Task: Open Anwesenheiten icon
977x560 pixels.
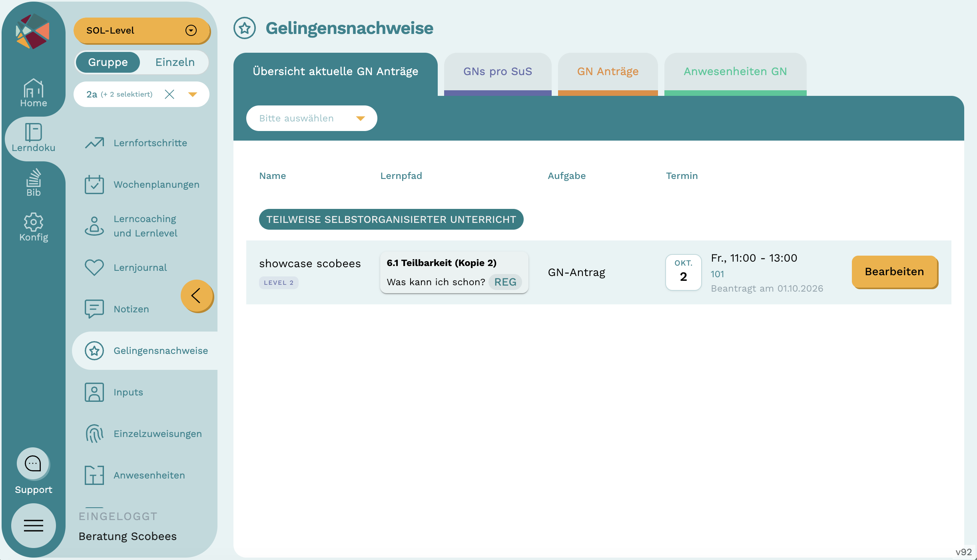Action: click(x=94, y=475)
